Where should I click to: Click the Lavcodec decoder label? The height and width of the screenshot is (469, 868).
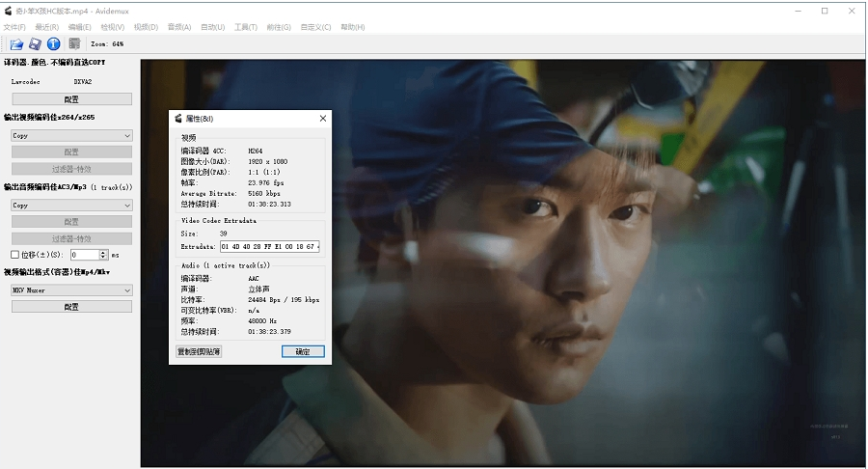coord(25,81)
